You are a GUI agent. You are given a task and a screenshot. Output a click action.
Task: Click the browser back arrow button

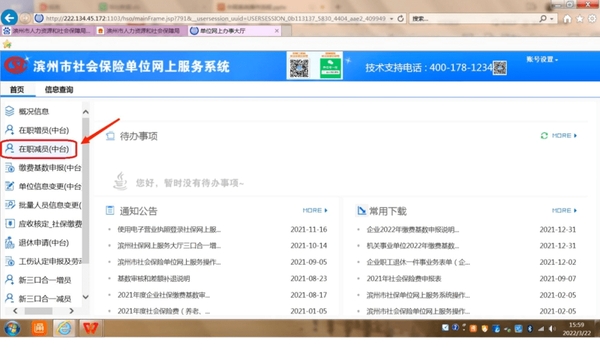[9, 18]
